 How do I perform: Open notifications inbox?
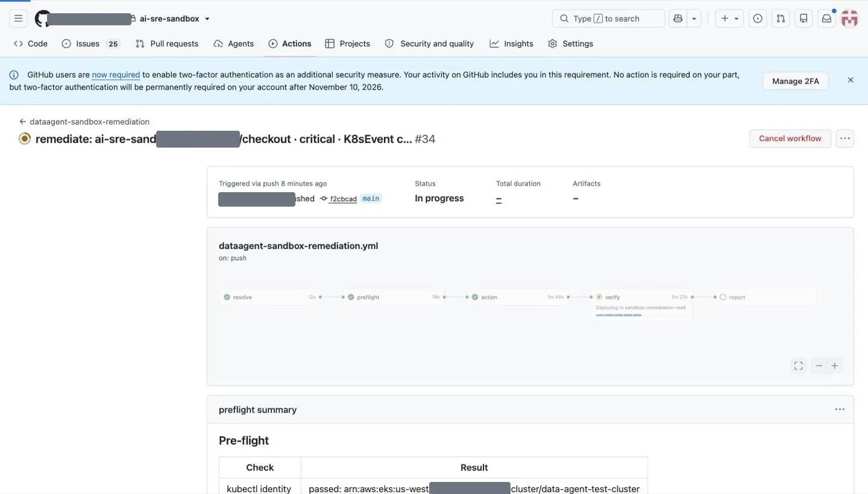827,19
